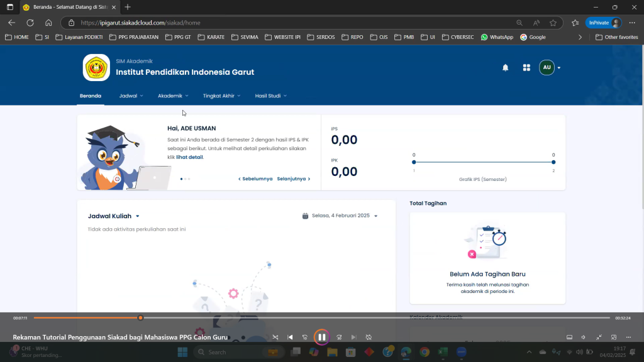Open the Windows Start menu
644x362 pixels.
click(182, 352)
